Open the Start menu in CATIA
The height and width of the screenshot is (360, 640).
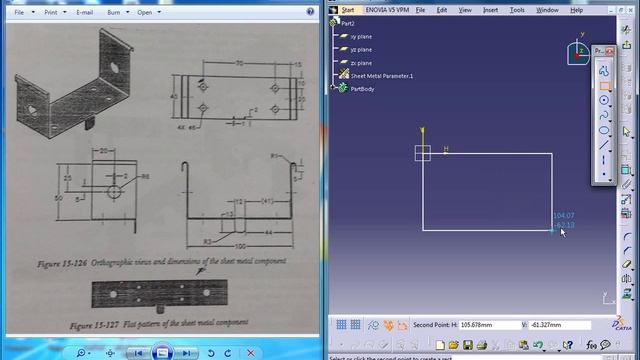pos(348,10)
